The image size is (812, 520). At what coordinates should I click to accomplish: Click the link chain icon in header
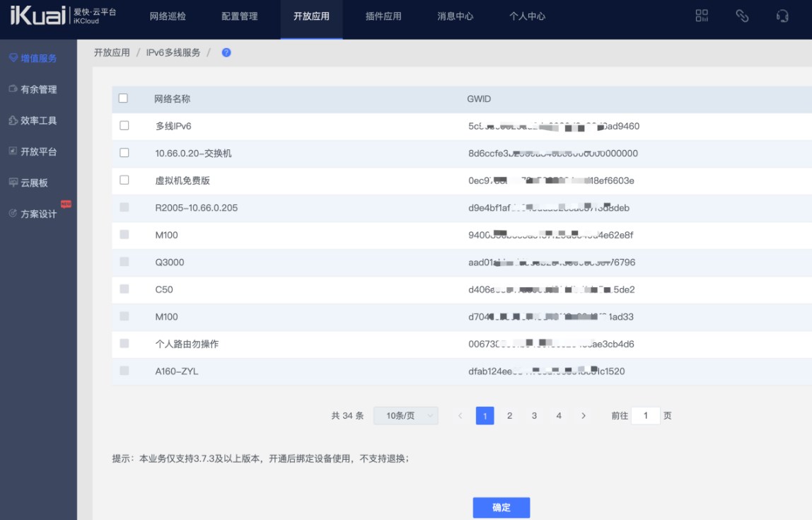coord(742,16)
